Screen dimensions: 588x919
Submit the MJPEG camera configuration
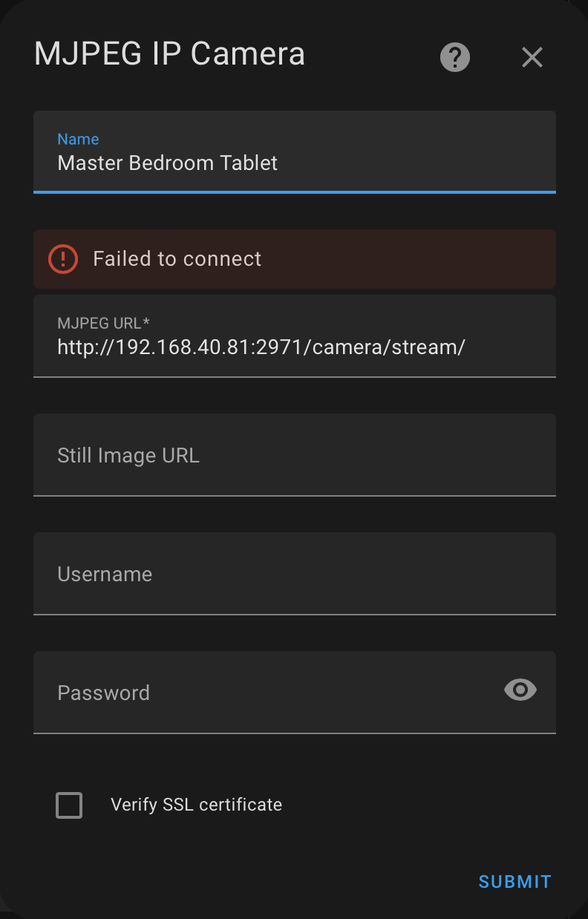coord(514,881)
